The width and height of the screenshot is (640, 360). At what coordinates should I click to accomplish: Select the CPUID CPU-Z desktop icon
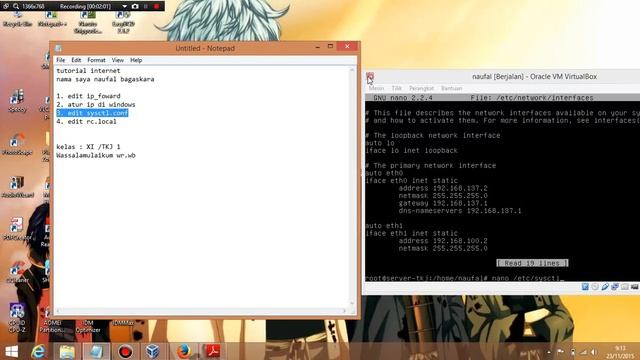[x=17, y=317]
